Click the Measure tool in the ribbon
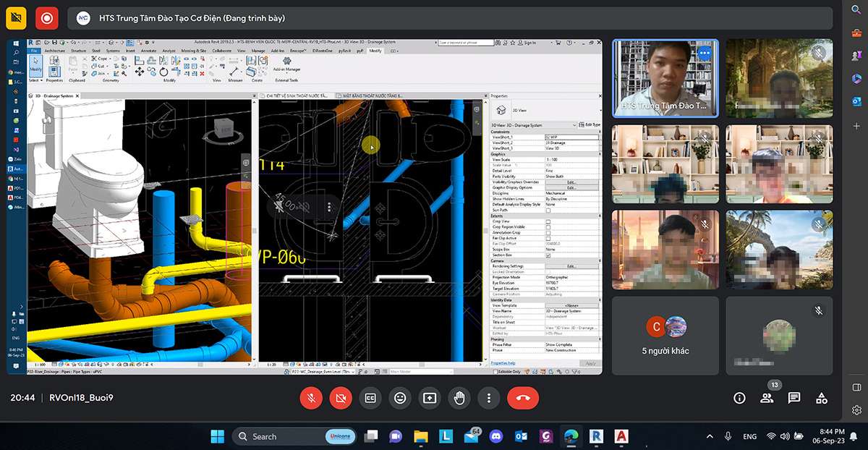The height and width of the screenshot is (450, 868). [235, 70]
